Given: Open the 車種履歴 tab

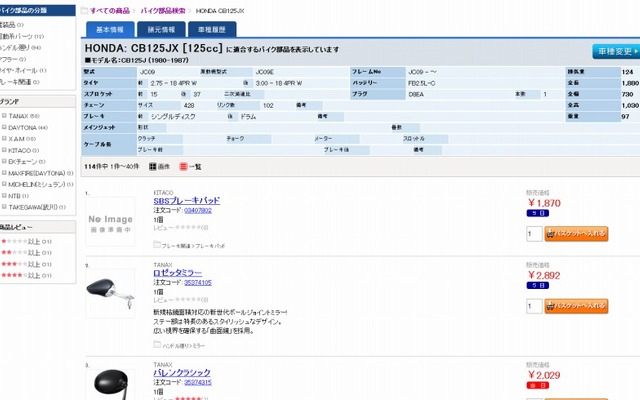Looking at the screenshot, I should (212, 30).
